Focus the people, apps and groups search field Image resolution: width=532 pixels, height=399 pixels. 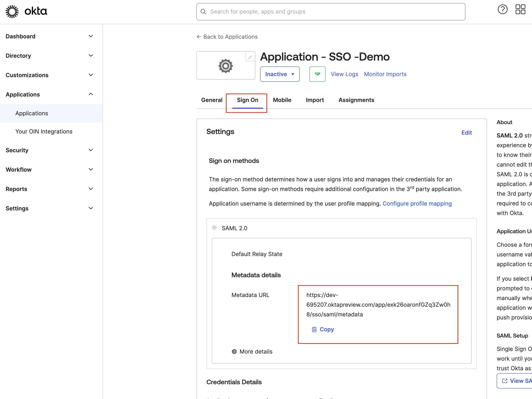tap(331, 12)
